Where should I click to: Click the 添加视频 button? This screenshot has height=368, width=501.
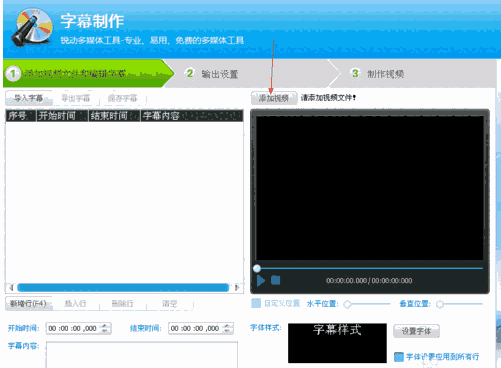click(274, 98)
